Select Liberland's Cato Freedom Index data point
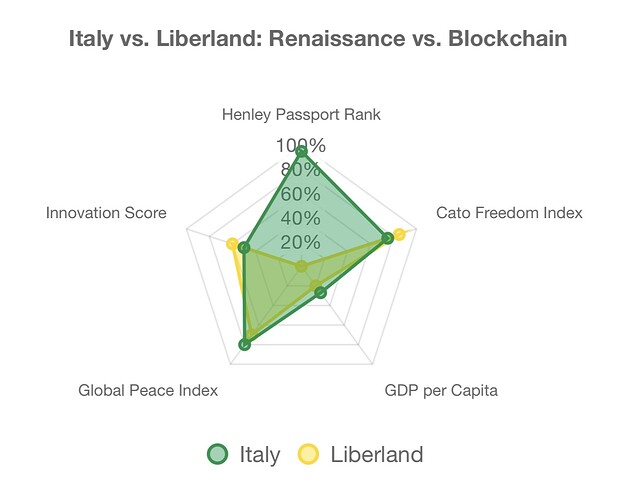 (399, 234)
